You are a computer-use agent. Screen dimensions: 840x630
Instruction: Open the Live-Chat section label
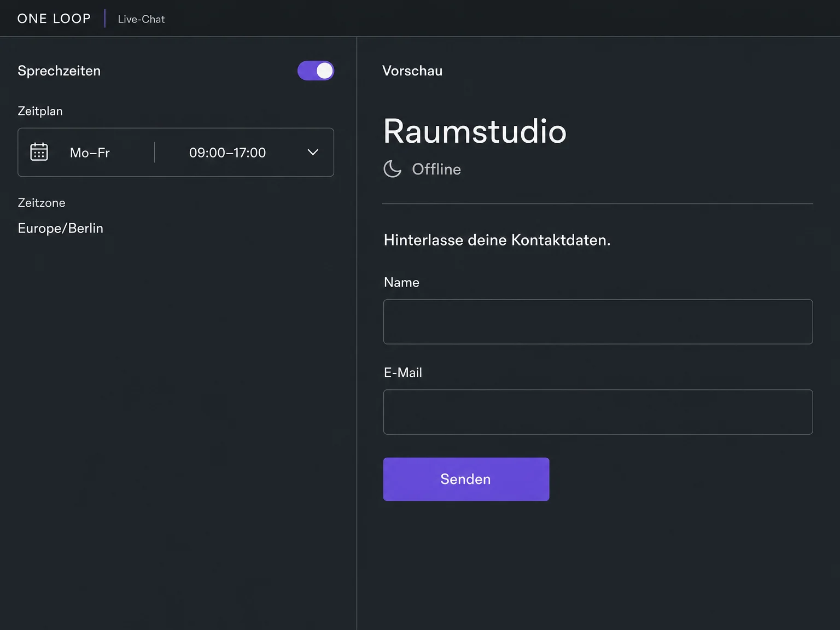[x=141, y=19]
